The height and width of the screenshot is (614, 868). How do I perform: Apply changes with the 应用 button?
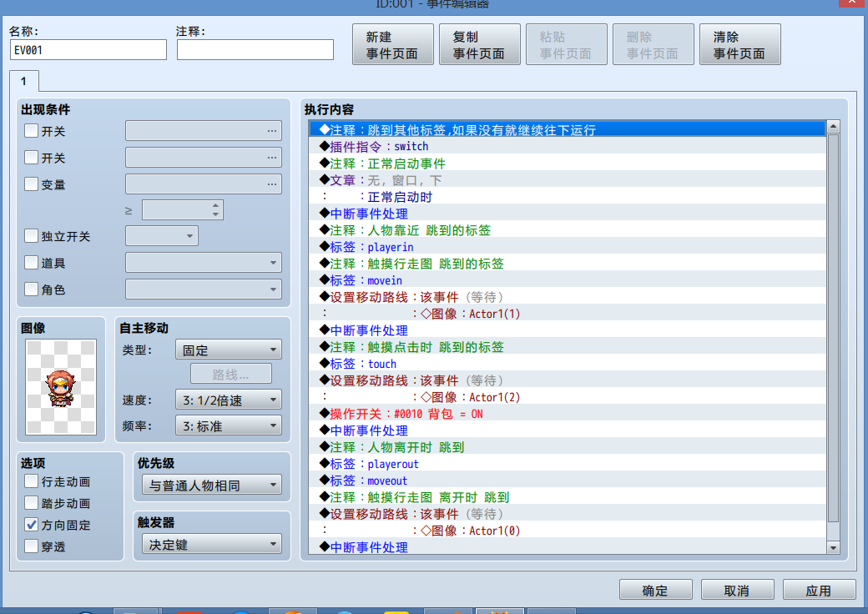click(x=819, y=590)
